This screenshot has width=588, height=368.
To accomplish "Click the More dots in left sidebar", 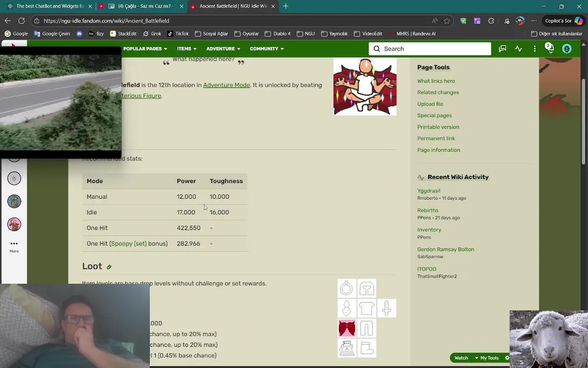I will point(14,246).
